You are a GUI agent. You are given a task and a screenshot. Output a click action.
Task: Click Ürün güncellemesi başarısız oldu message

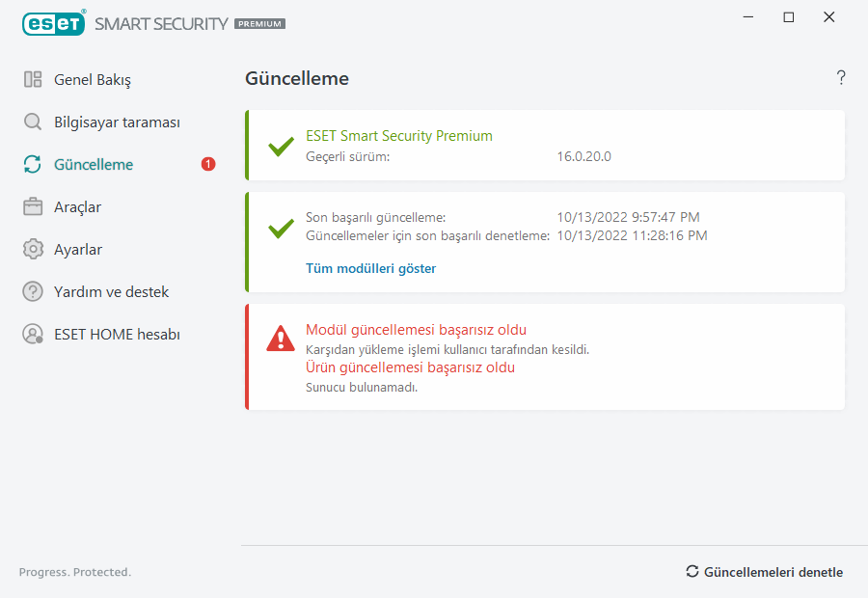tap(410, 367)
